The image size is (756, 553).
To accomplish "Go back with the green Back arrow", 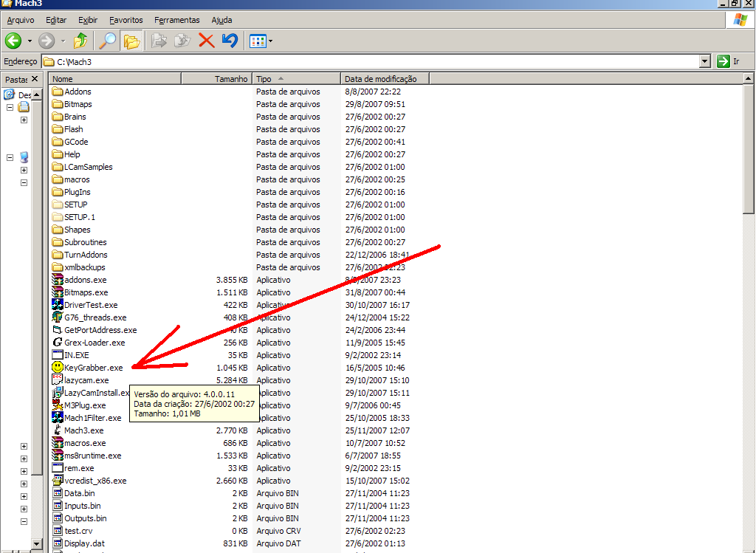I will pos(13,41).
